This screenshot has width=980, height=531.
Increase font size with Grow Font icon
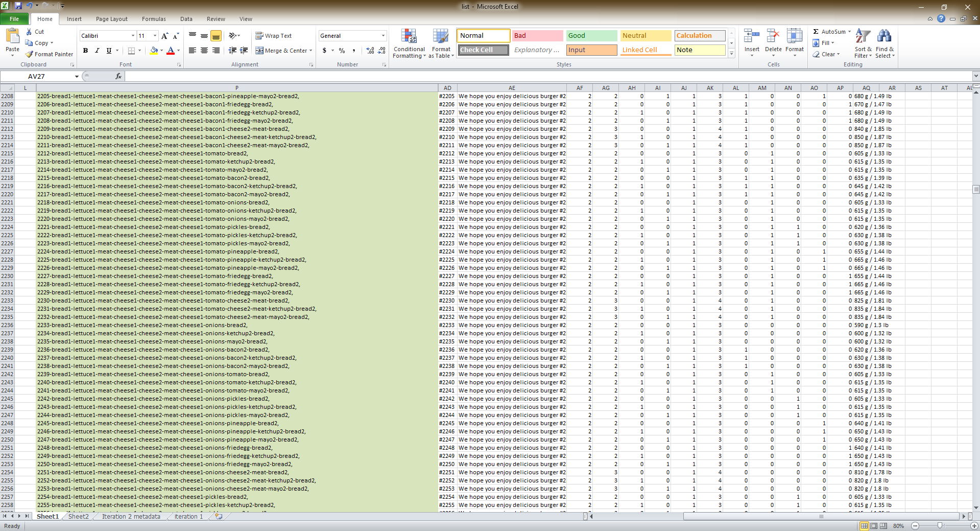pyautogui.click(x=164, y=36)
